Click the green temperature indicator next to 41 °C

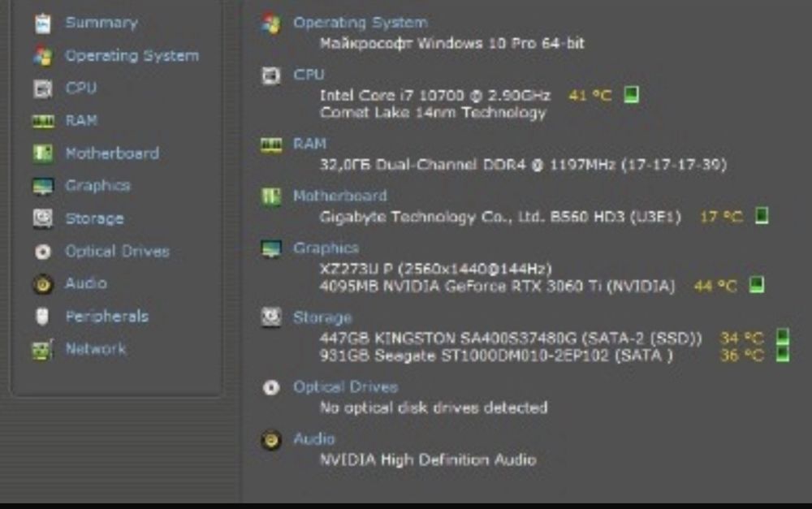[x=631, y=95]
